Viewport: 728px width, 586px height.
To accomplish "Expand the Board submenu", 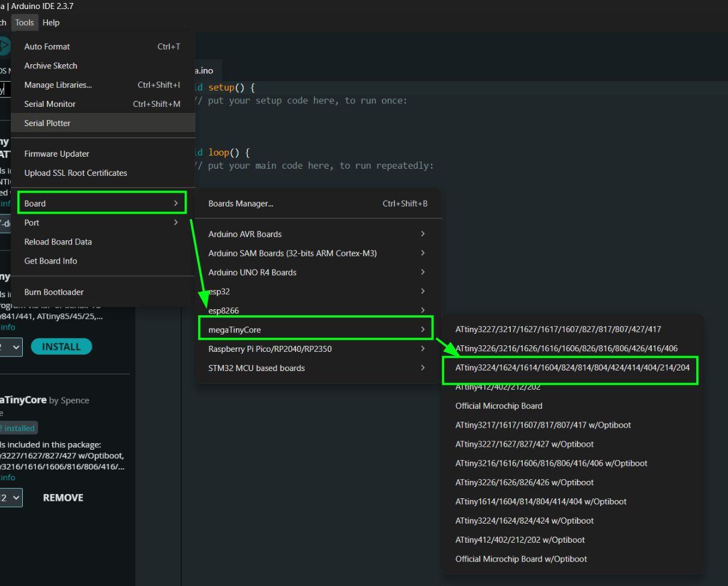I will pyautogui.click(x=103, y=204).
